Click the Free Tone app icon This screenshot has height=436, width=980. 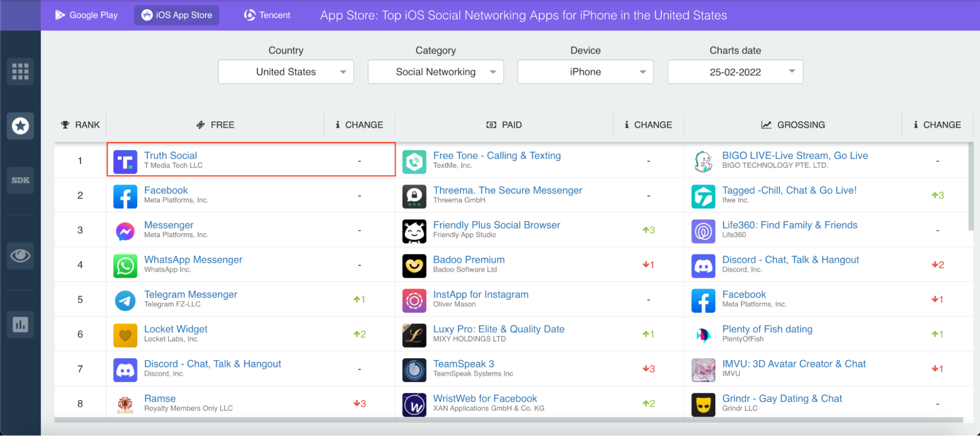[414, 162]
